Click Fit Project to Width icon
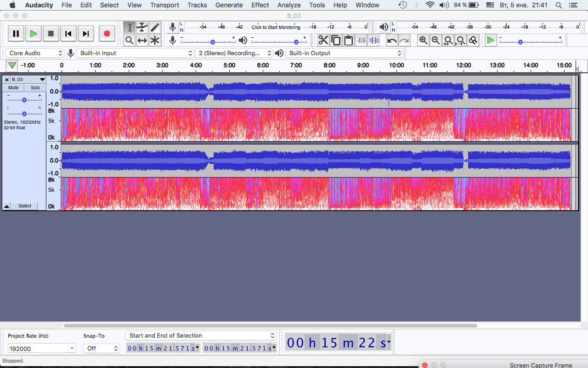The width and height of the screenshot is (588, 368). coord(460,40)
